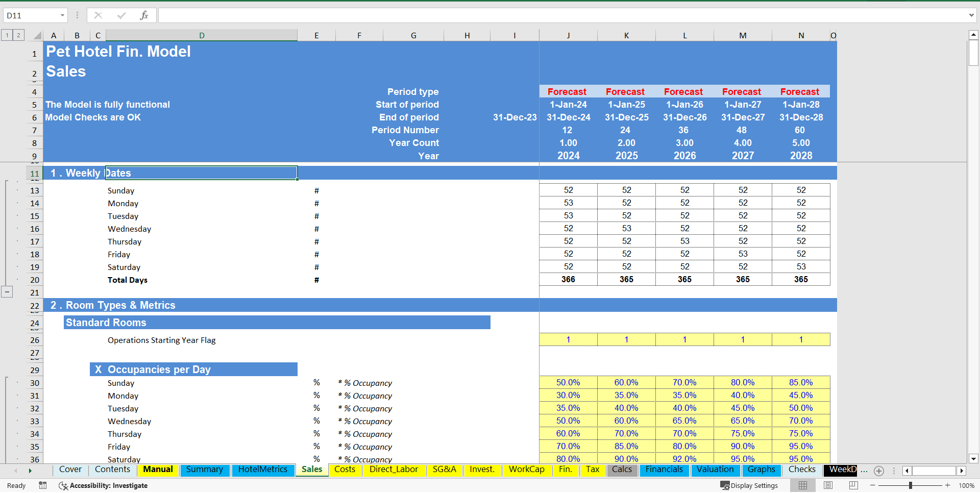Viewport: 980px width, 493px height.
Task: Go to WorkCap sheet
Action: 526,470
